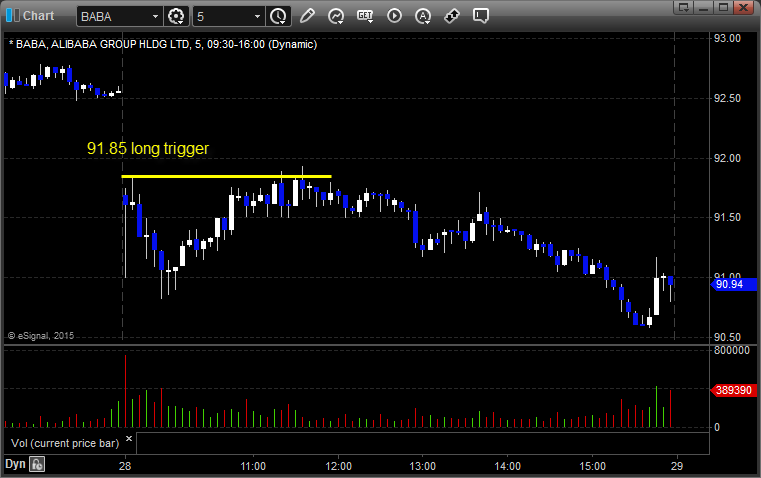Click the 11:00 time axis label

253,466
